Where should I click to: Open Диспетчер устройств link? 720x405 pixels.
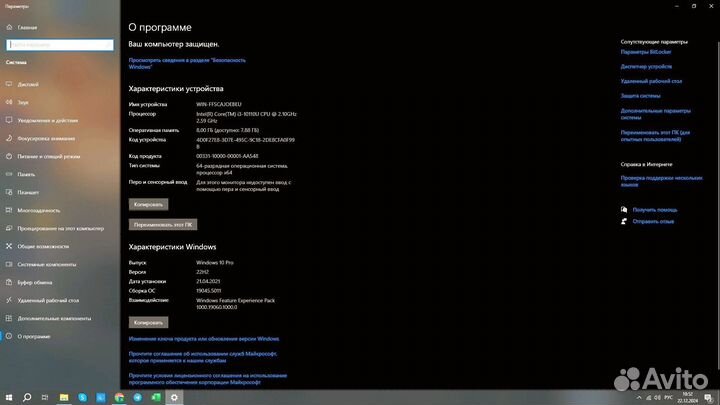tap(646, 67)
